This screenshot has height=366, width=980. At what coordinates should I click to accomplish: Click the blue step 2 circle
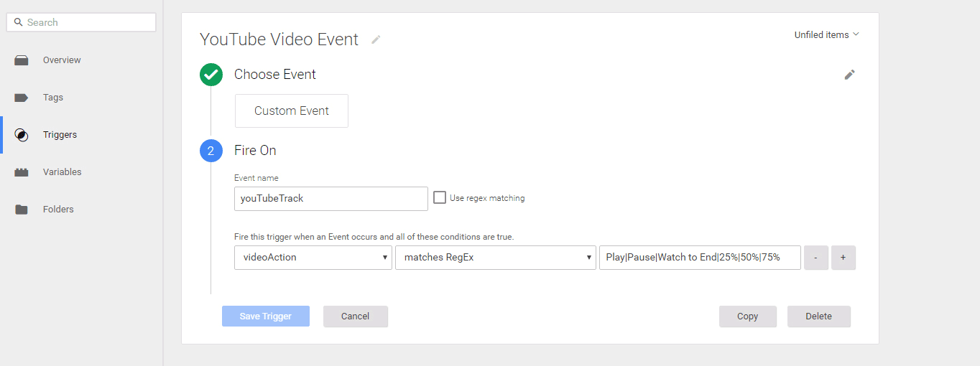(211, 151)
